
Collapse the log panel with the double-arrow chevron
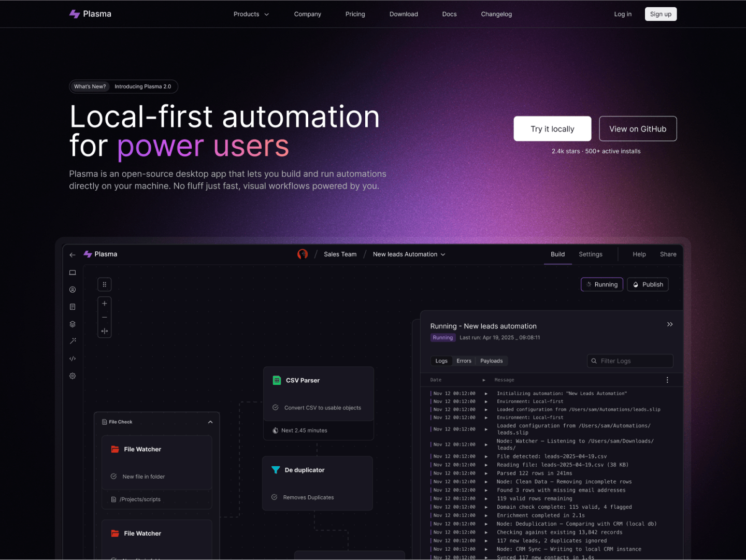coord(670,324)
